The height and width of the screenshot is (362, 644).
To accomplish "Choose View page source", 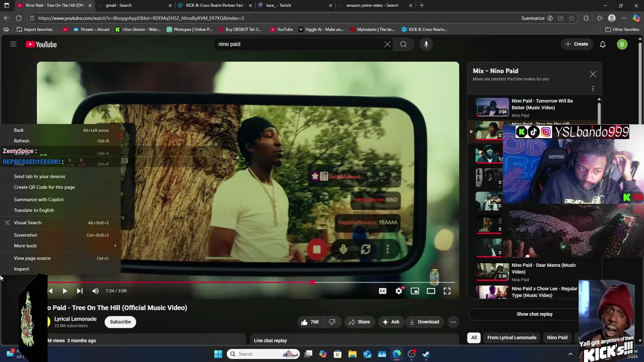I will click(x=60, y=258).
